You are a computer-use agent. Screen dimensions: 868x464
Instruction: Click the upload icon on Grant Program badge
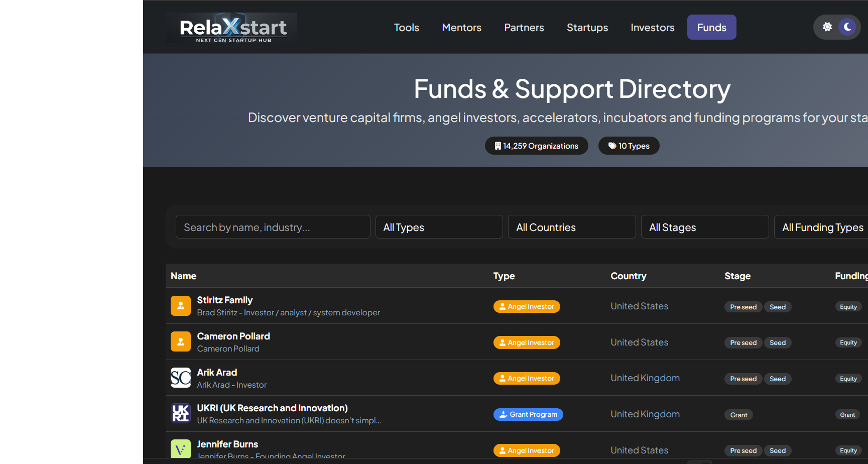coord(503,414)
